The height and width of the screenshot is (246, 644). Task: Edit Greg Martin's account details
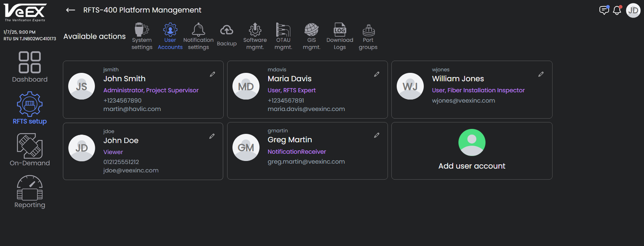[x=376, y=135]
